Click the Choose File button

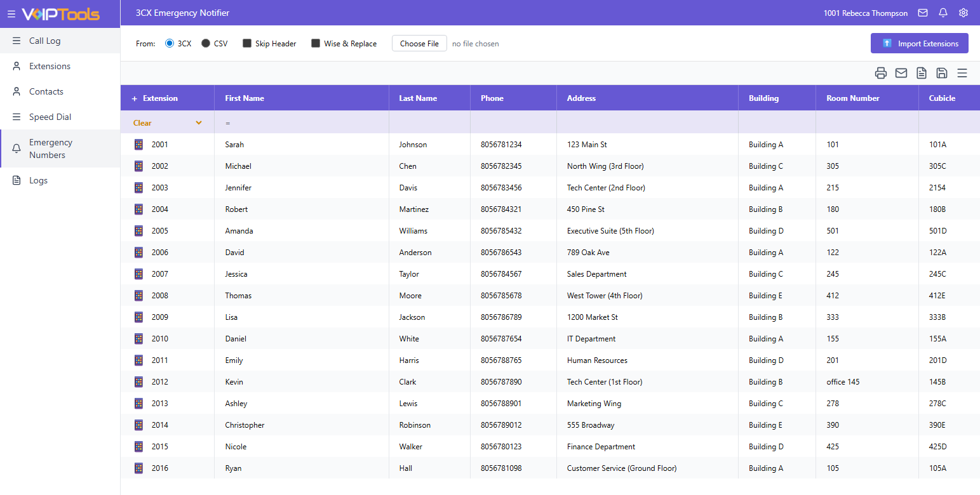click(419, 44)
